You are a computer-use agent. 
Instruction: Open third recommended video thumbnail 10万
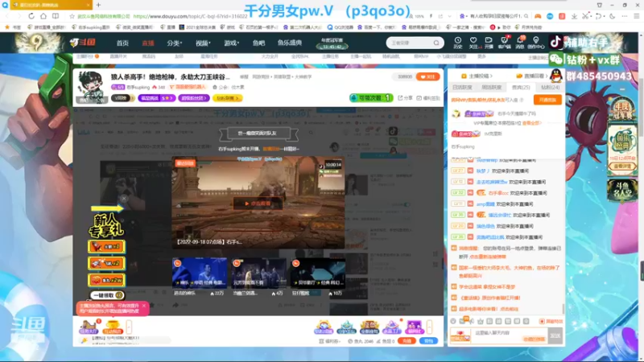coord(318,273)
